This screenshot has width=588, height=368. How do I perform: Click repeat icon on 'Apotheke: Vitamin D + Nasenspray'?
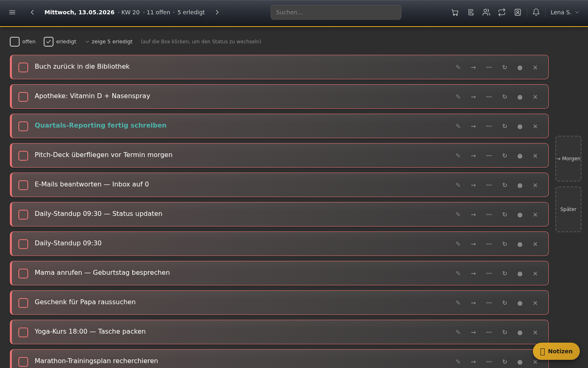(505, 96)
